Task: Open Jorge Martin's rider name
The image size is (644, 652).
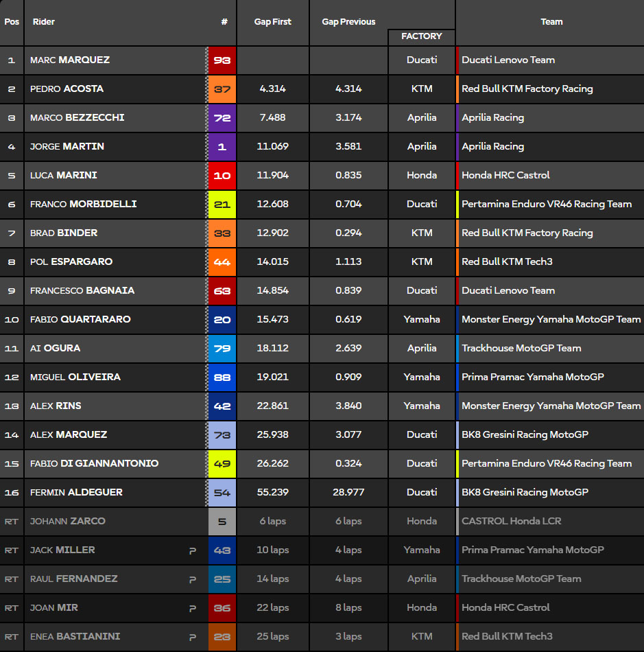Action: coord(67,147)
